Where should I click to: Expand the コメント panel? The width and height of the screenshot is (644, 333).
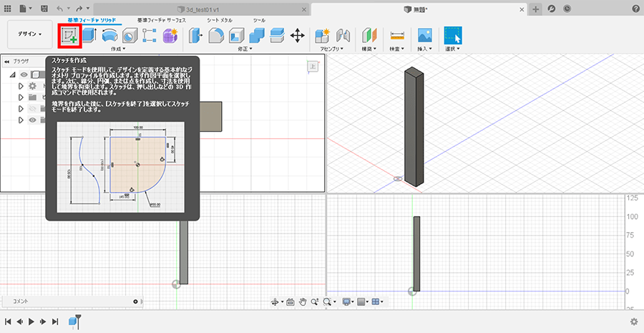coord(135,302)
